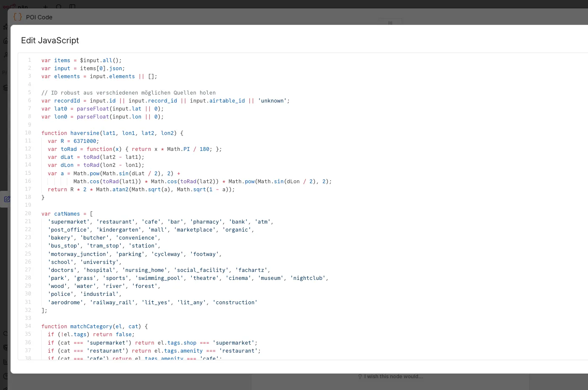Click the 'return R * 2 * Math.atan2' line
The image size is (588, 390).
[x=141, y=190]
